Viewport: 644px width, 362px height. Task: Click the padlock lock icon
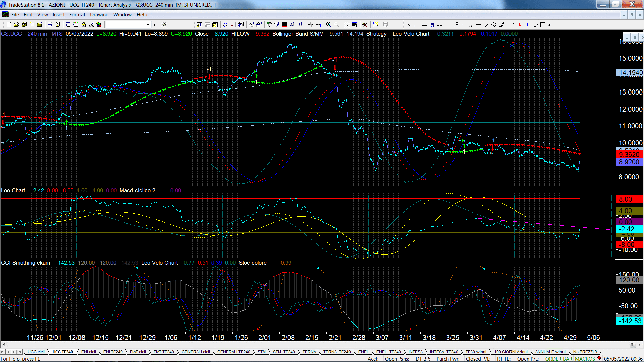(x=84, y=25)
